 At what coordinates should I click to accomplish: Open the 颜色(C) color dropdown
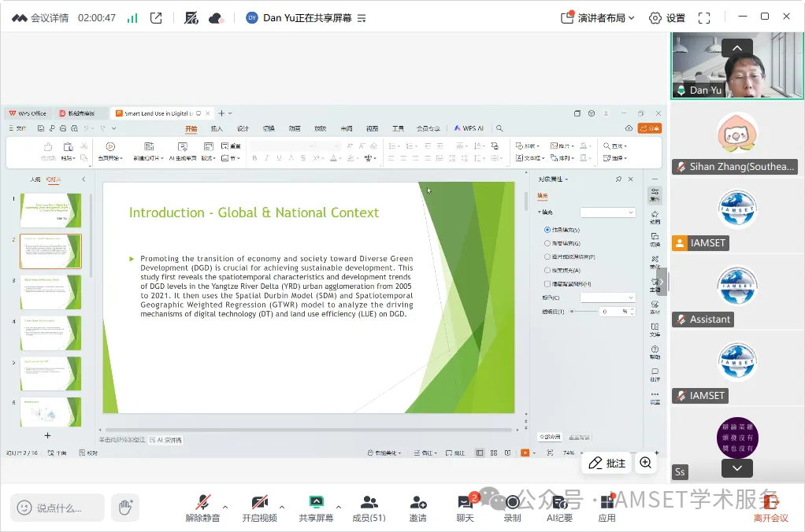click(x=608, y=297)
